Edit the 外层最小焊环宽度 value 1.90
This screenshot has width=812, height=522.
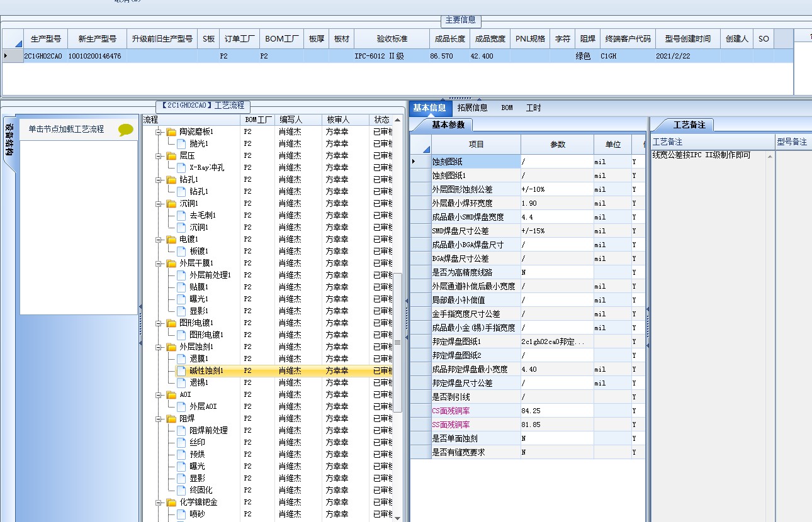click(556, 203)
